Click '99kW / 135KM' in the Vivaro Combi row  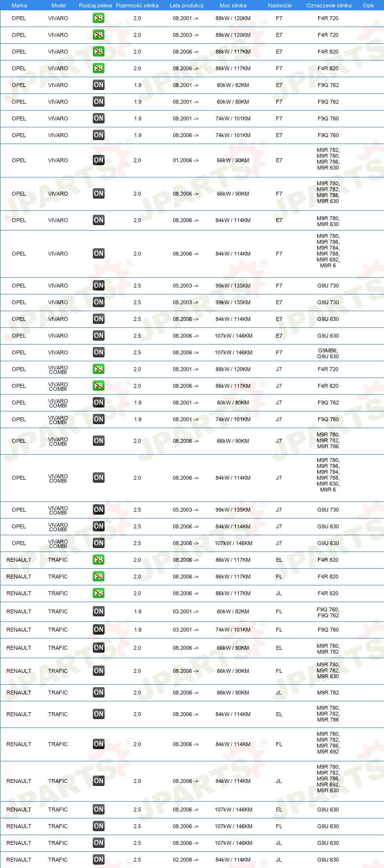click(x=233, y=510)
